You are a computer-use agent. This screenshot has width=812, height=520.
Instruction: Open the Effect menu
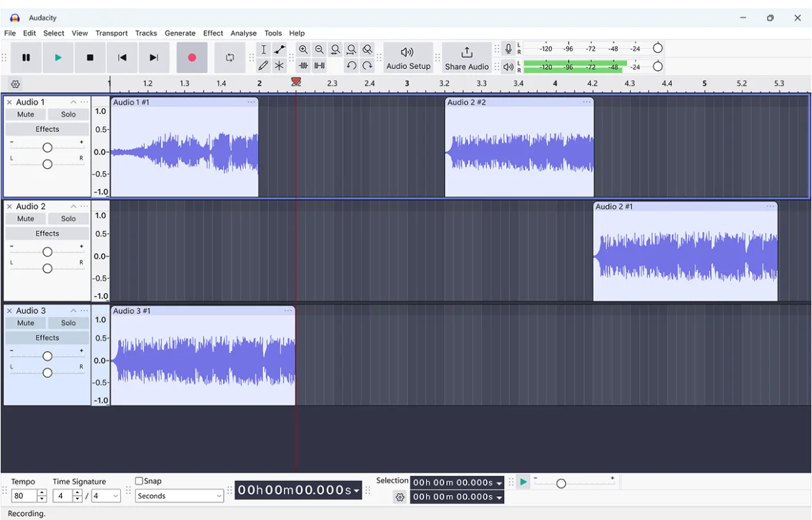pyautogui.click(x=213, y=33)
